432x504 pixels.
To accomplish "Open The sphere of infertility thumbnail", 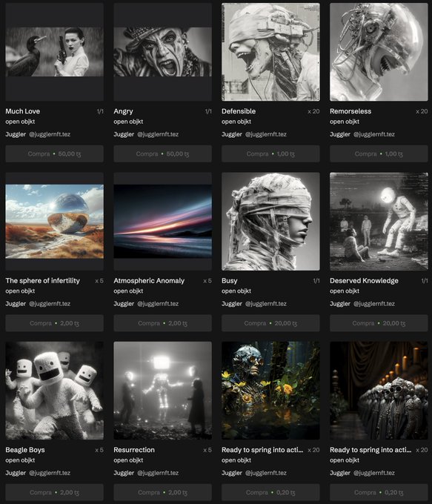I will (54, 221).
